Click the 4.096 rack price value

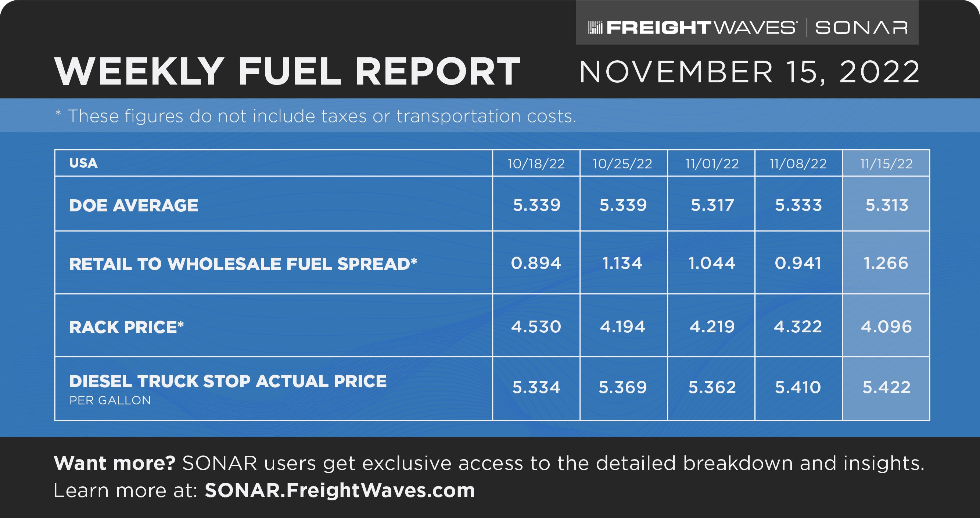(886, 326)
